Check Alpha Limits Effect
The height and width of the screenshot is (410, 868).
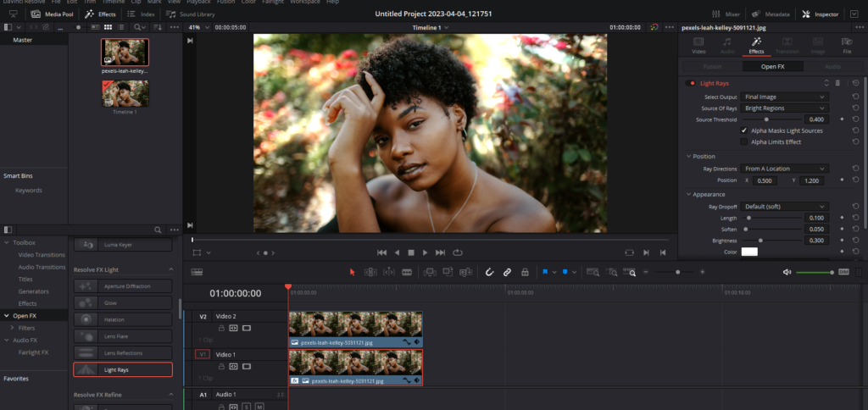(x=744, y=141)
